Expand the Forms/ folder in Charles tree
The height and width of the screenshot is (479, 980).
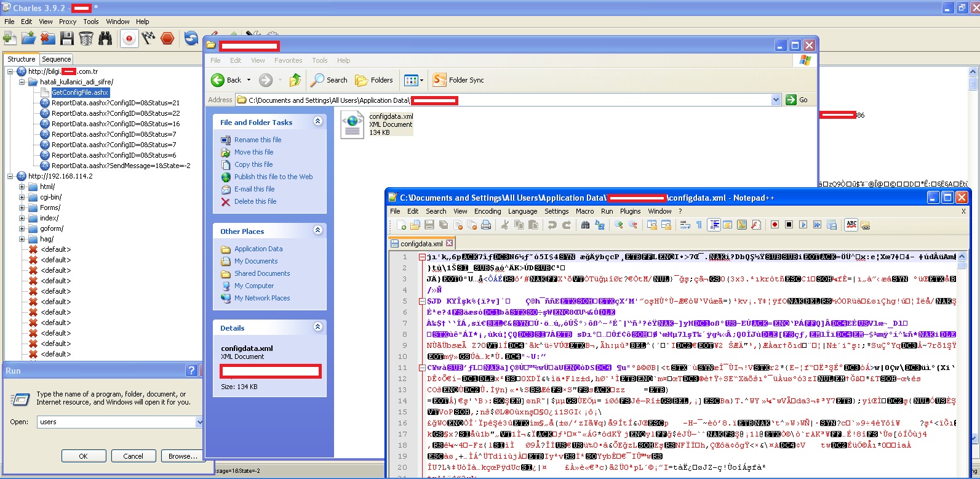[x=22, y=207]
